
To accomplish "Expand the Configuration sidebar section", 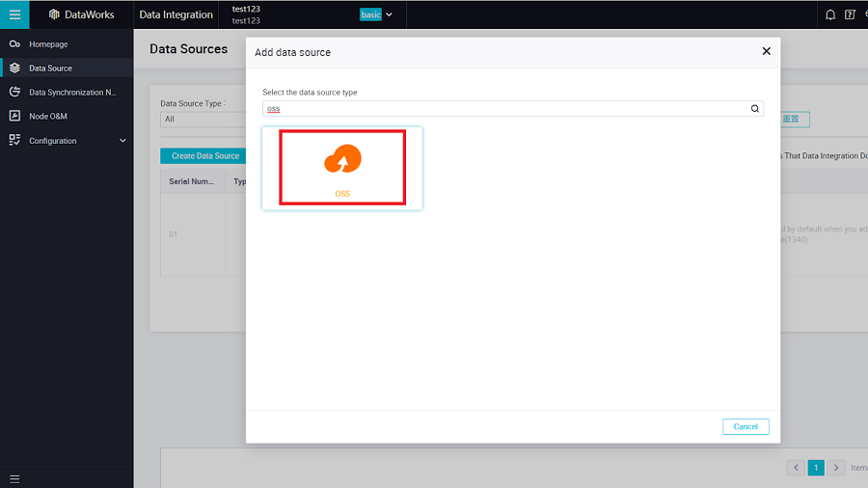I will coord(67,141).
